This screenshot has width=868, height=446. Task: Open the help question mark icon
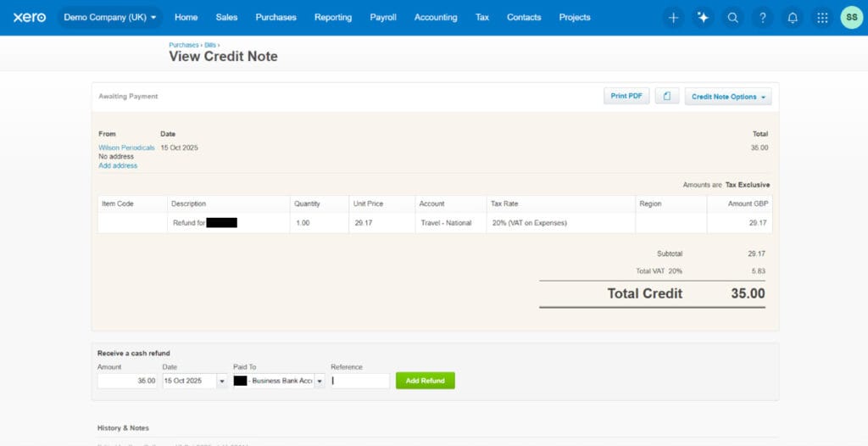[x=763, y=17]
